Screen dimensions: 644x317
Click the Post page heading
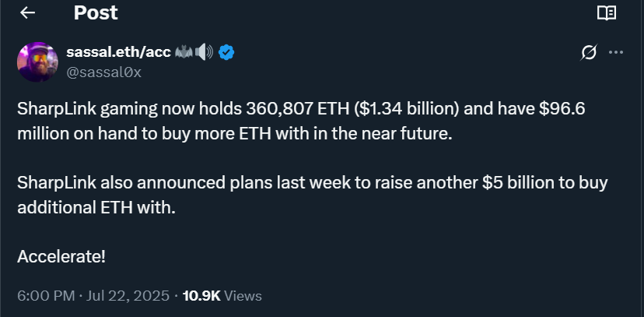[96, 12]
